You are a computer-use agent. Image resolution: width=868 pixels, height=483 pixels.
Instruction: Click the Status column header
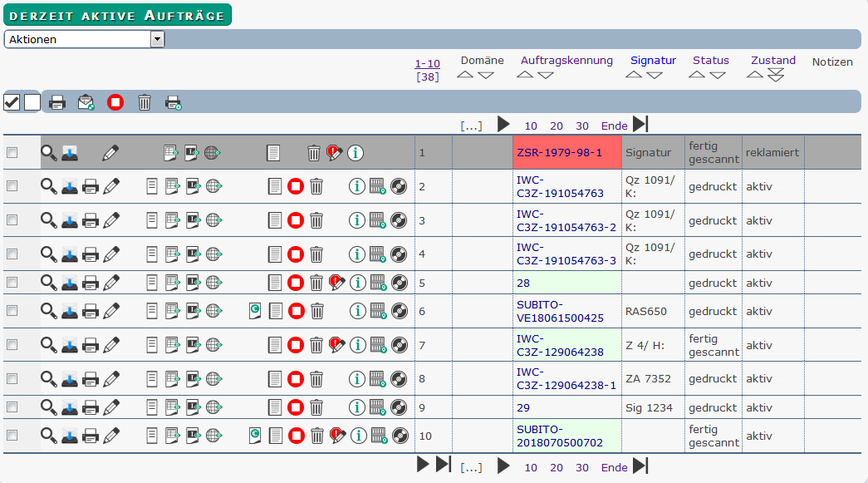click(x=711, y=61)
